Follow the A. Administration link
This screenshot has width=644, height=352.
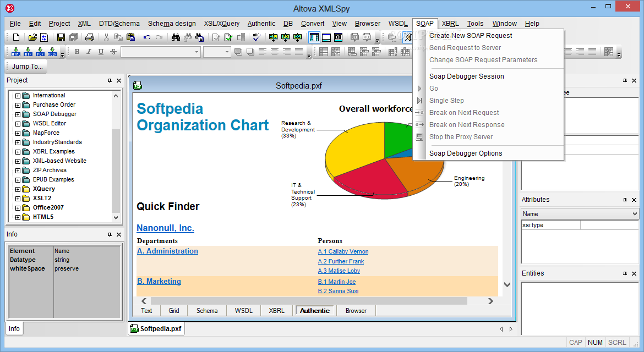[x=167, y=251]
